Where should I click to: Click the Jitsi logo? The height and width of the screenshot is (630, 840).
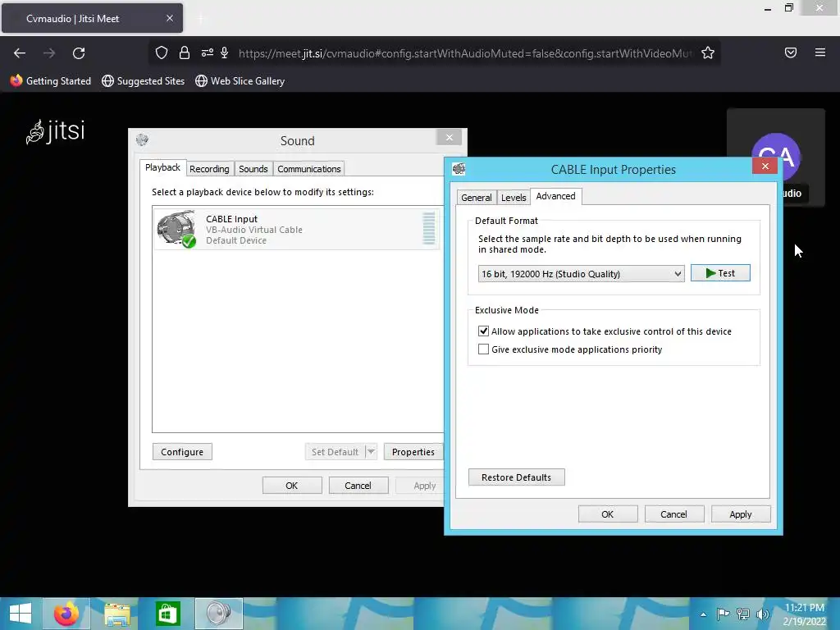[x=55, y=131]
